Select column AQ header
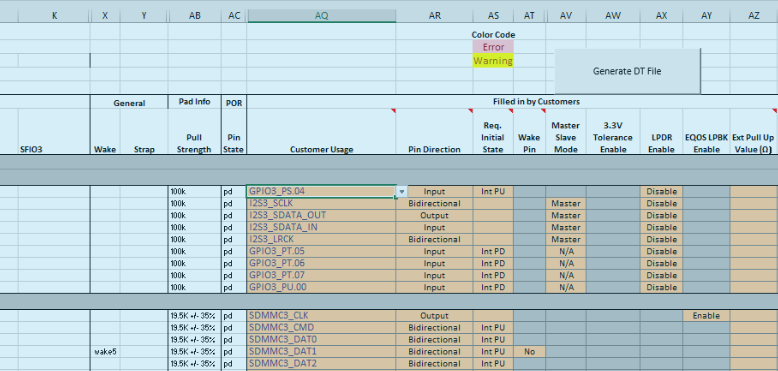Screen dimensions: 778x371 point(322,16)
